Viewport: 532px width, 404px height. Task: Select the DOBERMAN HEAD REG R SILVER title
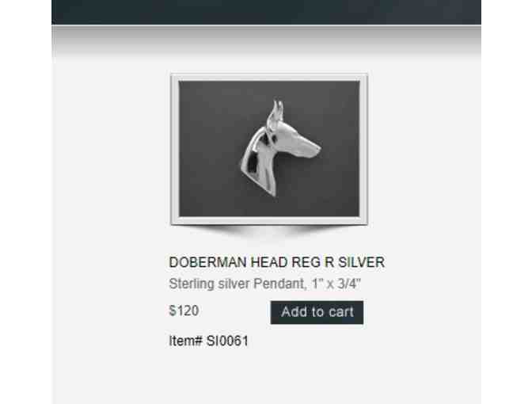coord(276,262)
